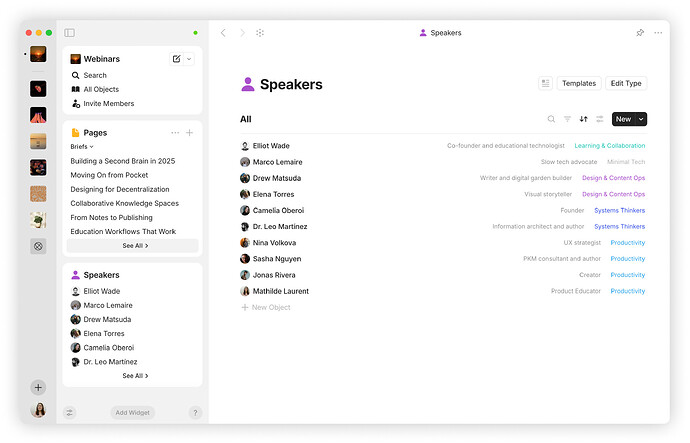Open Jonas Rivera in the list
Image resolution: width=690 pixels, height=443 pixels.
(274, 275)
